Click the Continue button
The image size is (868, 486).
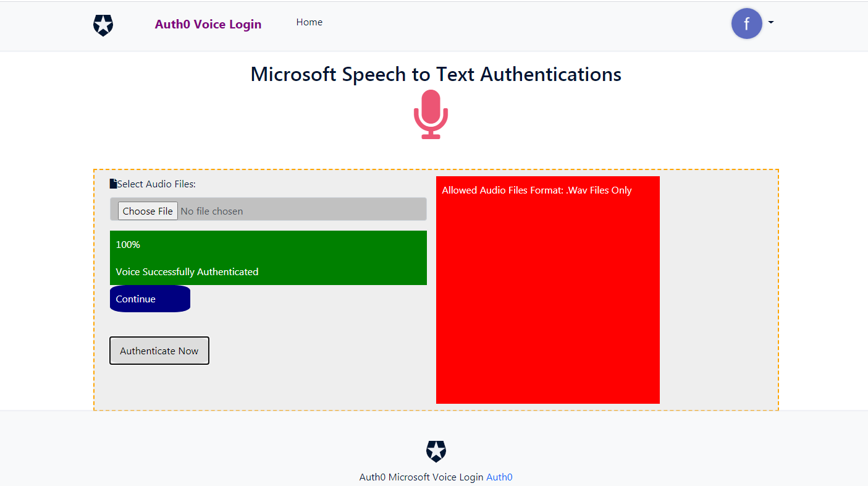pos(150,299)
